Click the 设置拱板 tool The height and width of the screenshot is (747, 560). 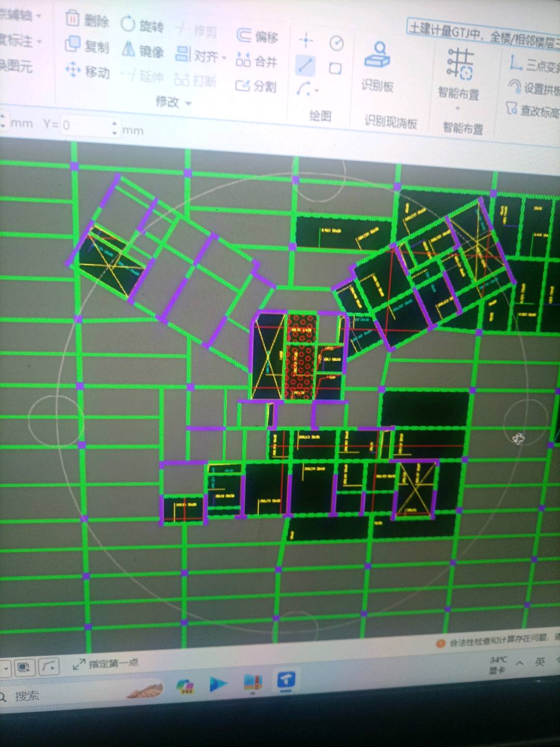click(534, 88)
